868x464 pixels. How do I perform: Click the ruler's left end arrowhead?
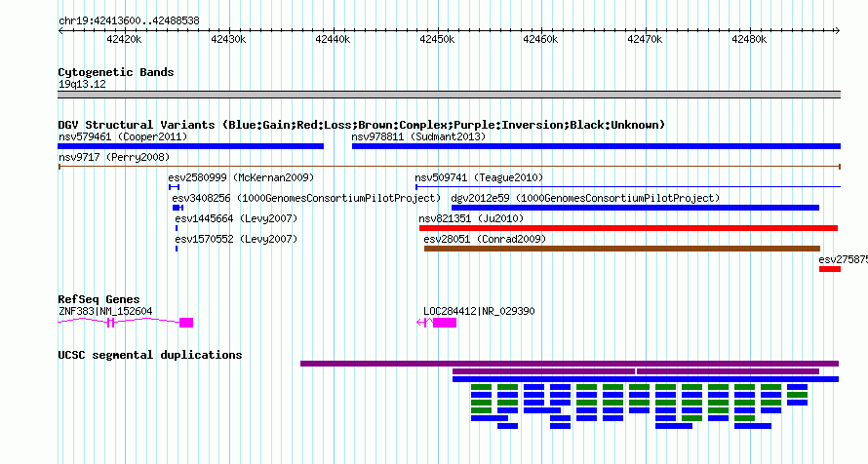pyautogui.click(x=60, y=31)
